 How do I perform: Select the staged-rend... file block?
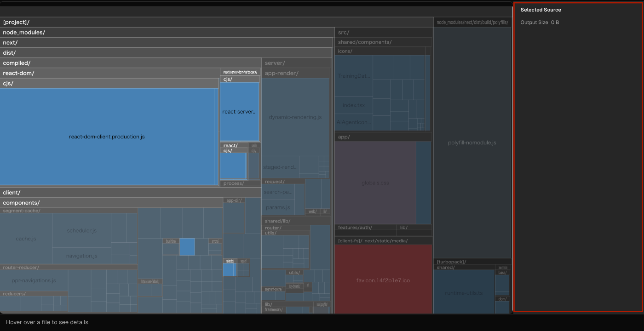tap(281, 167)
